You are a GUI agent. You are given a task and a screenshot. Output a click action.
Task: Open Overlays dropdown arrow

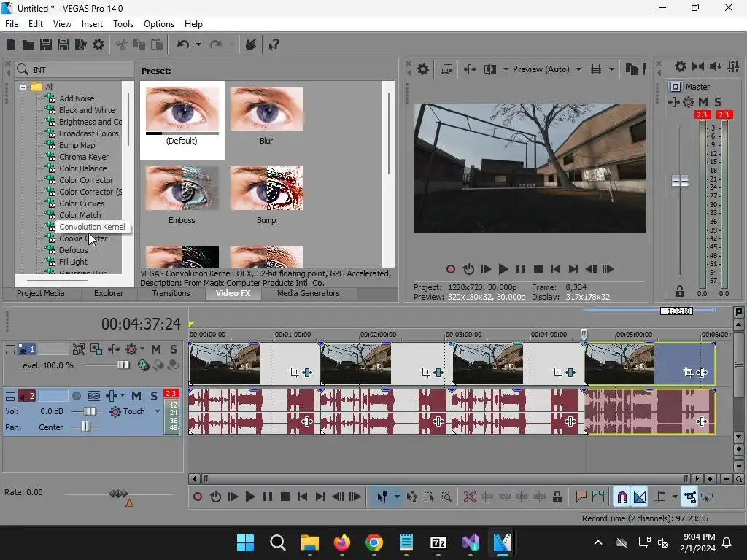point(612,69)
